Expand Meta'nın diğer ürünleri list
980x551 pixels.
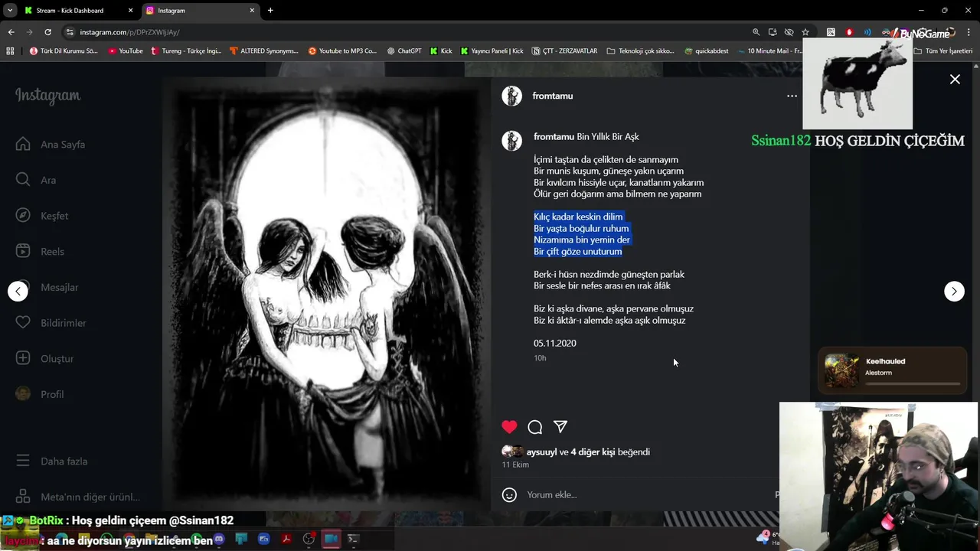click(78, 497)
